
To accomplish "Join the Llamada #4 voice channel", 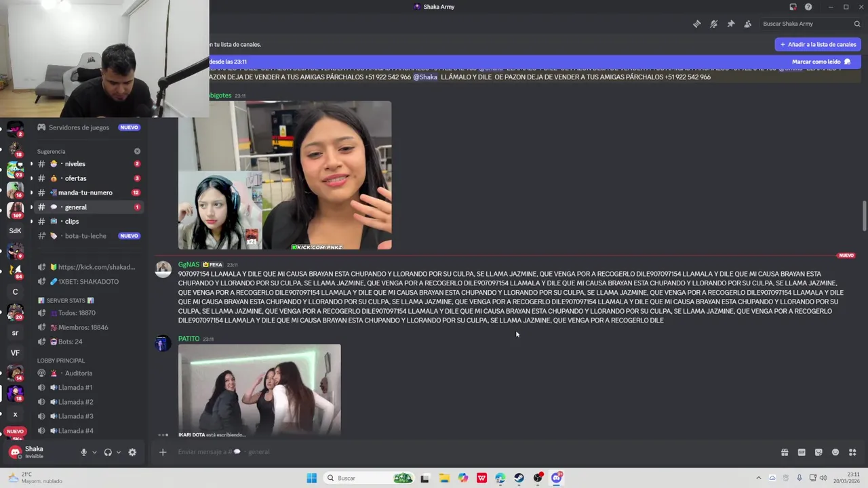I will click(x=87, y=431).
